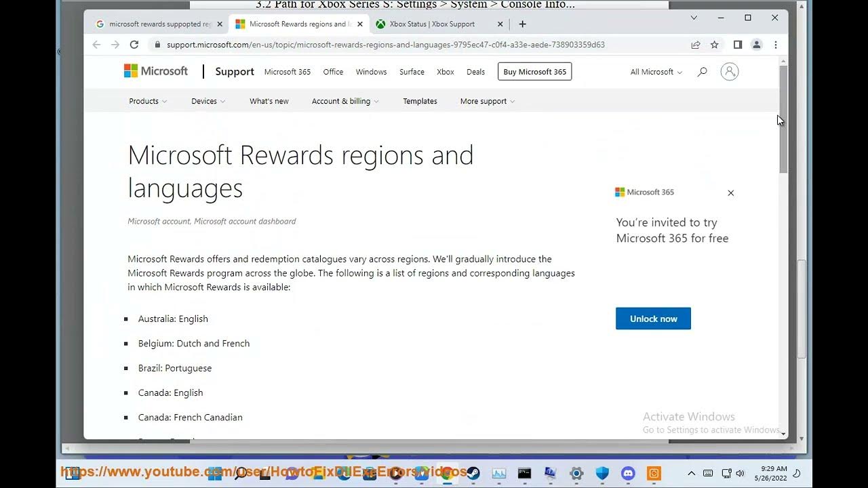Open Windows Security shield in the taskbar
The image size is (868, 488).
click(602, 473)
